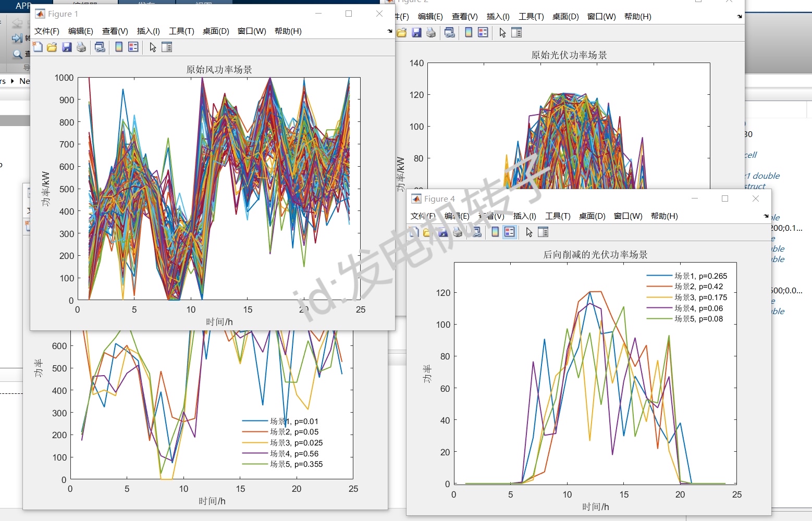
Task: Open Property Inspector in Figure 2 toolbar
Action: pos(516,33)
